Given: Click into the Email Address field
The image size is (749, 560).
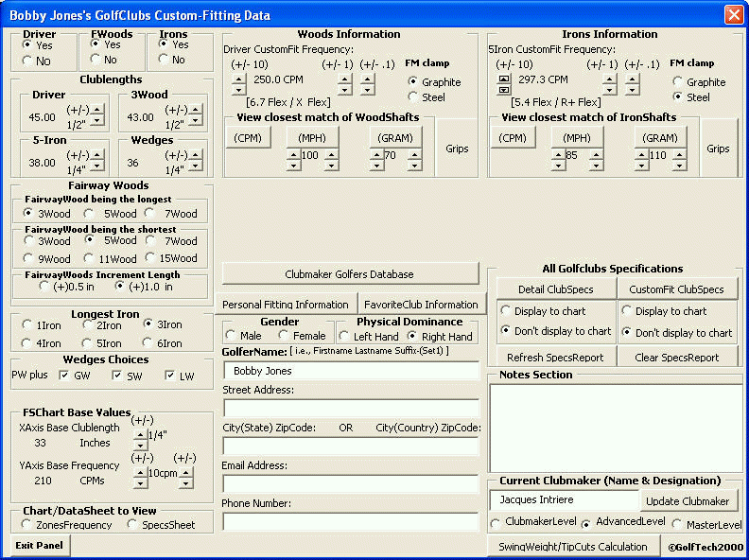Looking at the screenshot, I should click(x=351, y=483).
